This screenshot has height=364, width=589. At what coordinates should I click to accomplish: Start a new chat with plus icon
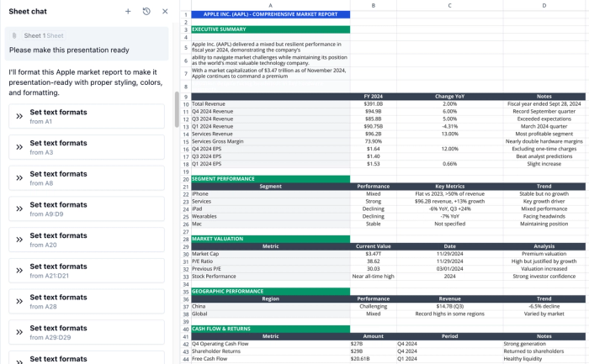128,11
